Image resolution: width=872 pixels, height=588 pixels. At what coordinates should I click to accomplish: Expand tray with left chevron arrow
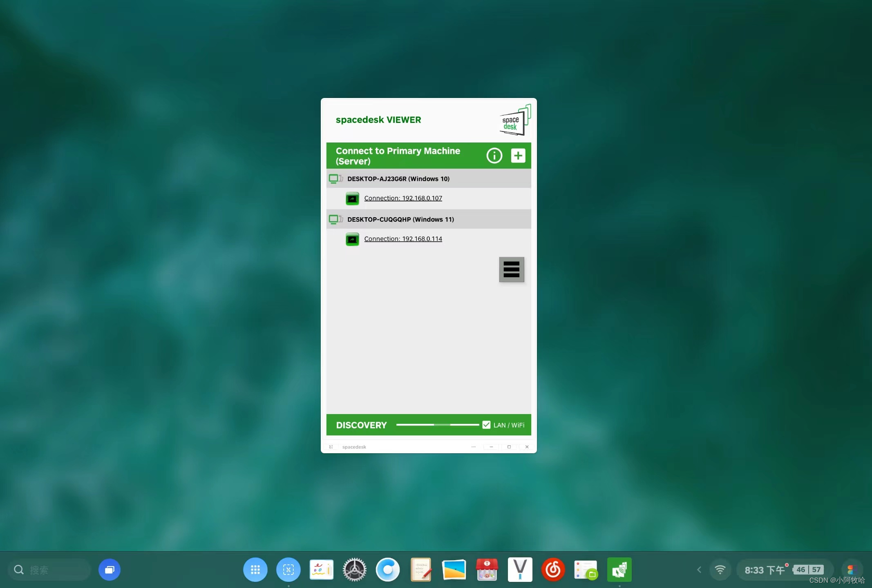699,570
